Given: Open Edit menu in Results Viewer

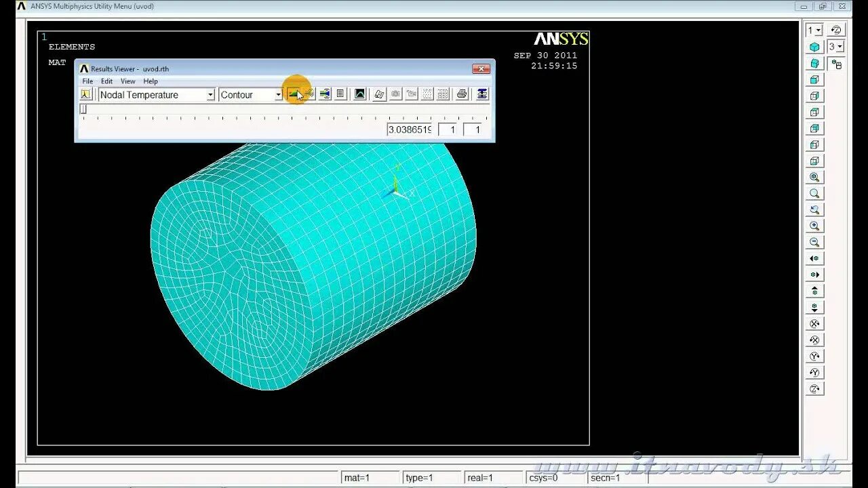Looking at the screenshot, I should click(107, 81).
